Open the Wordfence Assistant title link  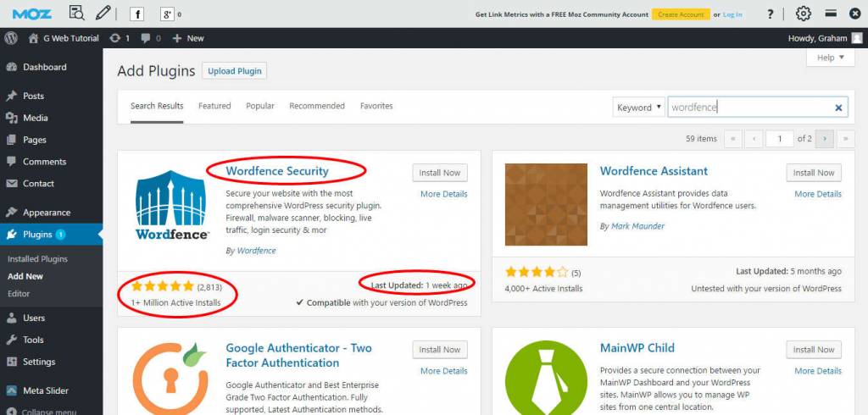tap(654, 171)
